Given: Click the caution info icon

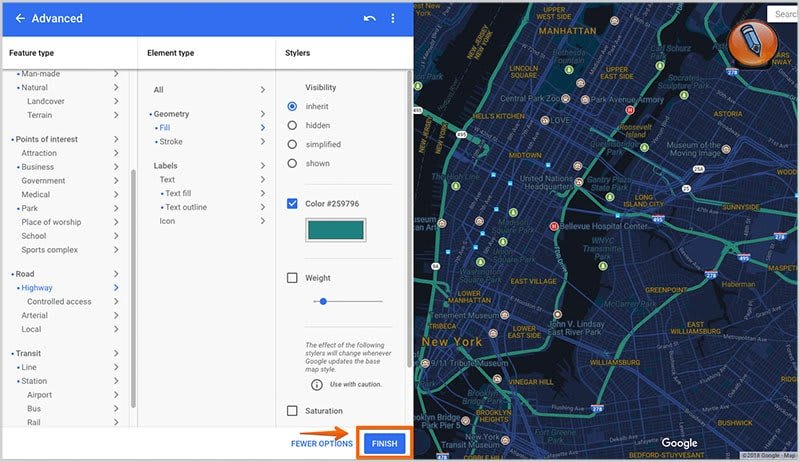Looking at the screenshot, I should click(x=316, y=384).
